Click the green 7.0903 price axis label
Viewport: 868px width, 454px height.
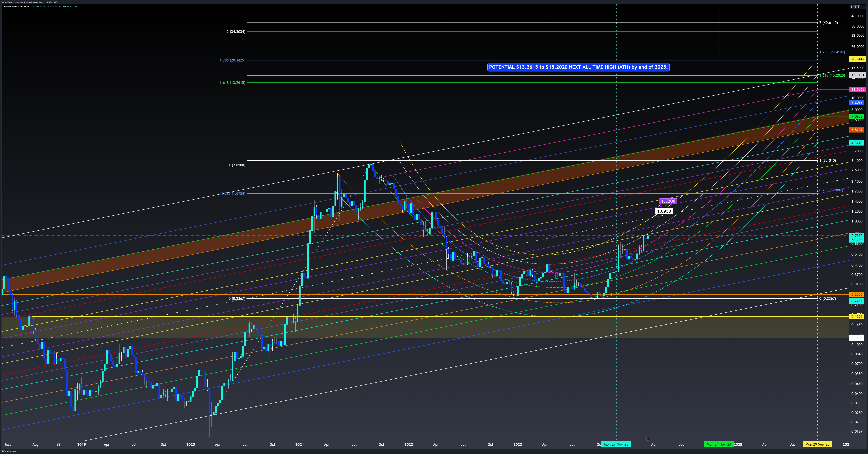(857, 117)
